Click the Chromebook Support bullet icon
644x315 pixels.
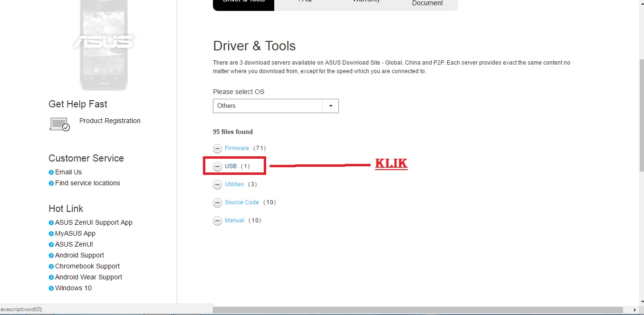pos(51,267)
